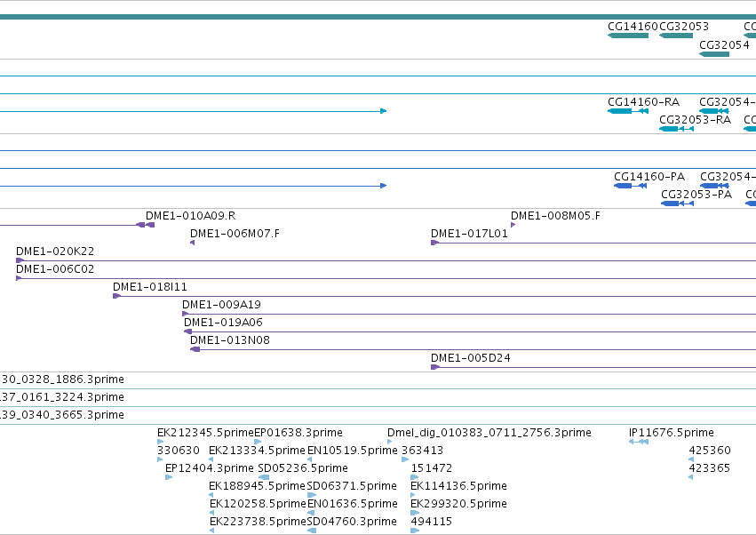
Task: Select the CG14160 gene feature label
Action: click(633, 27)
